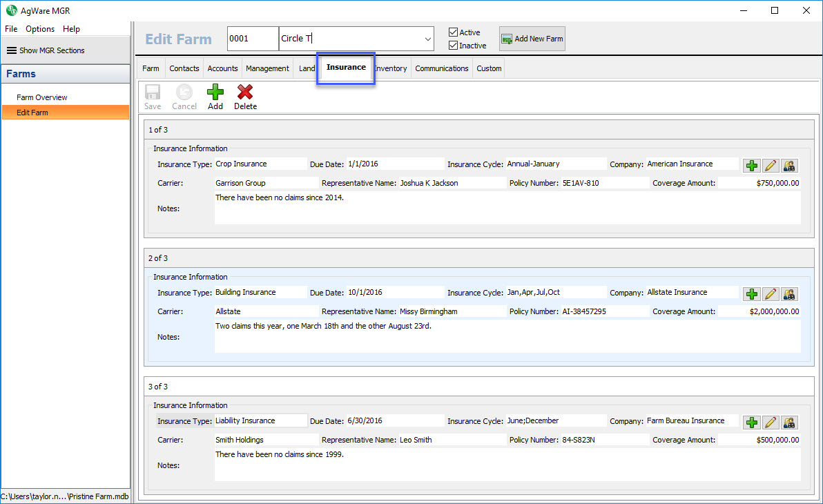Screen dimensions: 823x504
Task: Select Farm Overview in the sidebar
Action: pos(42,97)
